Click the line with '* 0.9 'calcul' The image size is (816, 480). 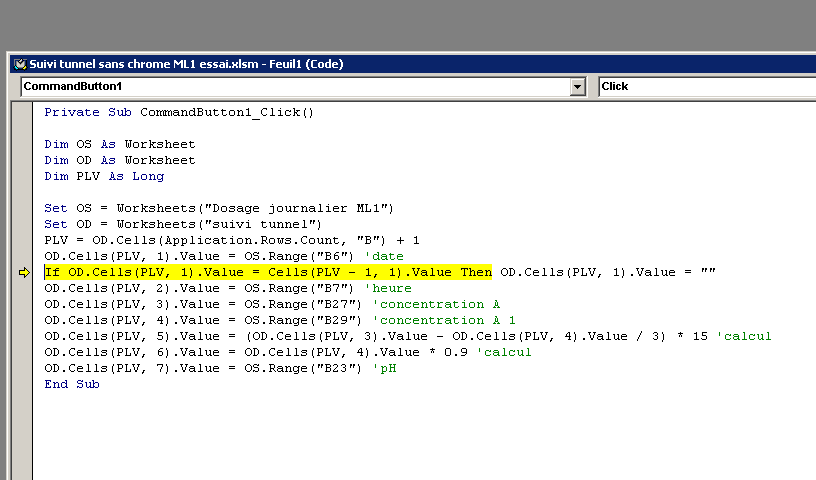coord(288,352)
